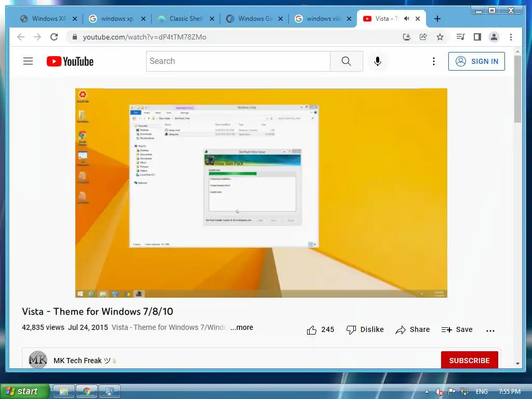
Task: Open the Chrome three-dot menu
Action: pyautogui.click(x=511, y=37)
